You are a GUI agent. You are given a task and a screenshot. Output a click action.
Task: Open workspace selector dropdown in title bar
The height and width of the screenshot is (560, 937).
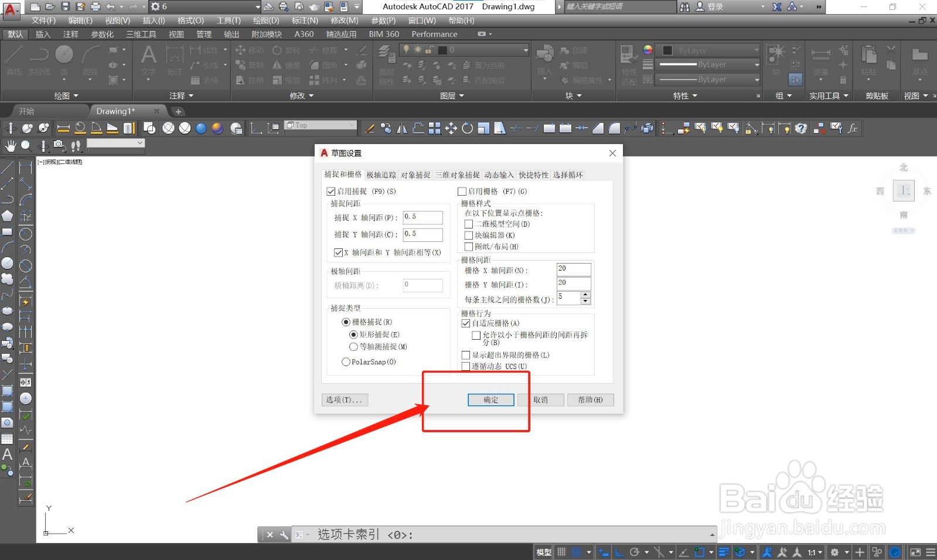coord(205,6)
